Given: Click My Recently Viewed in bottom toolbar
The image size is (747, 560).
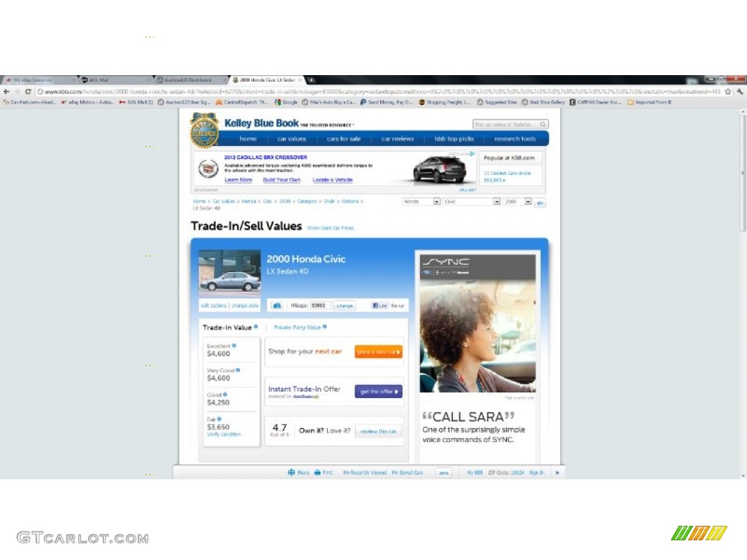Looking at the screenshot, I should (x=365, y=472).
